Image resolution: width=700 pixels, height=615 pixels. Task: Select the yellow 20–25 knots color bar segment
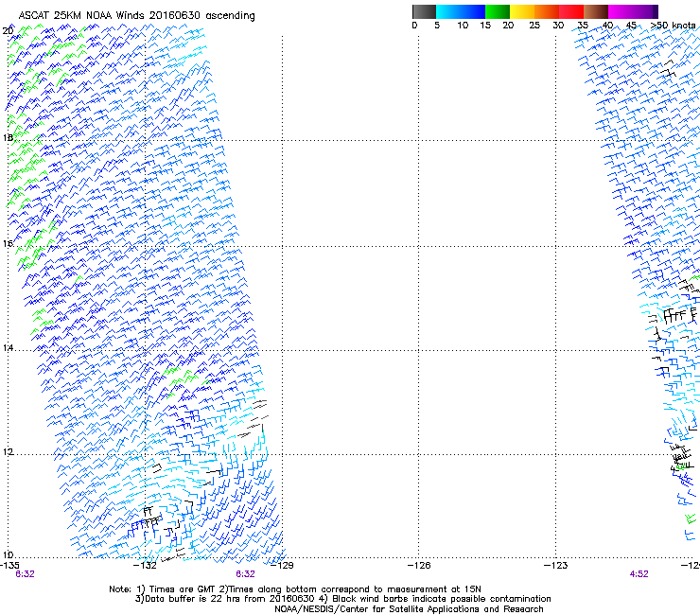[x=522, y=11]
